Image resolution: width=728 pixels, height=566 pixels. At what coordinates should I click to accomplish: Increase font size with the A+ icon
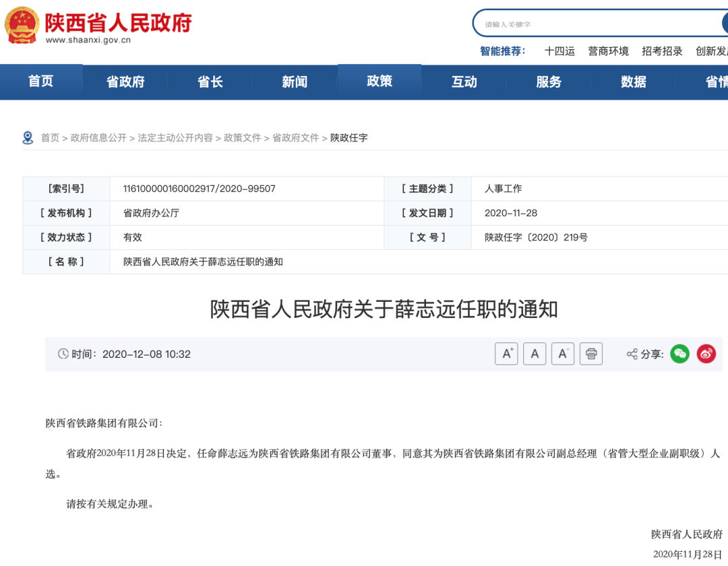(x=506, y=353)
